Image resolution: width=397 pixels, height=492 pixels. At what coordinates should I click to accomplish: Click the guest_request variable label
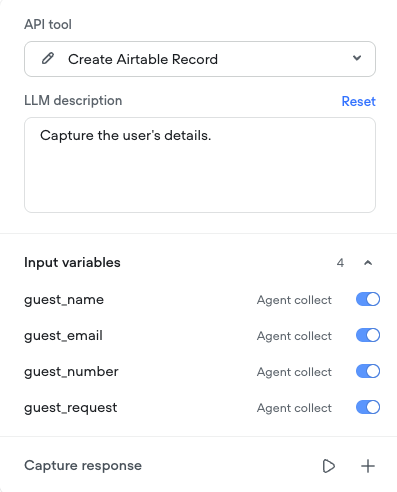point(71,408)
